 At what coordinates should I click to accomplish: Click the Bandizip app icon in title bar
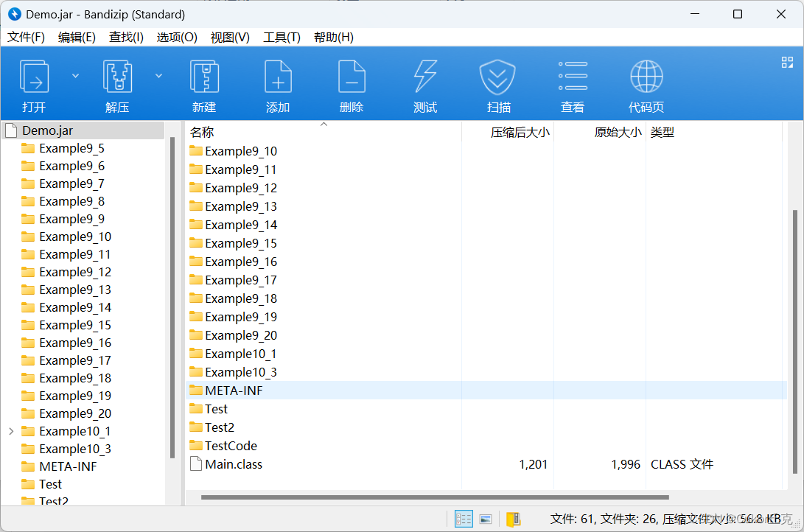[x=14, y=14]
